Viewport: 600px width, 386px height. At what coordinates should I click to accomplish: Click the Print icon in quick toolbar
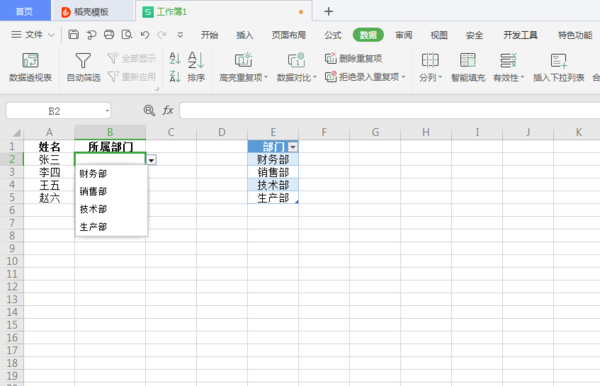pos(109,35)
